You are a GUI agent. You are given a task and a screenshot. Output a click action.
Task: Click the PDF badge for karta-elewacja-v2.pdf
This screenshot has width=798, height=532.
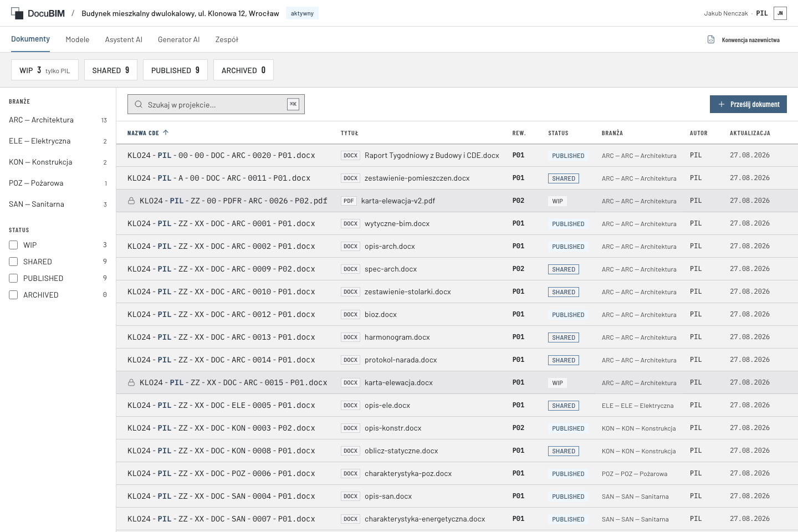349,201
